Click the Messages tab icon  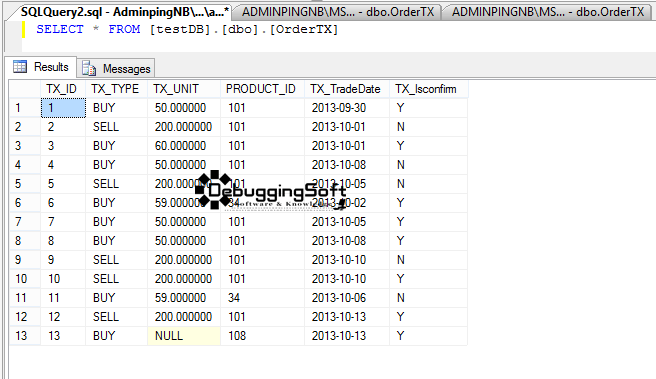89,68
